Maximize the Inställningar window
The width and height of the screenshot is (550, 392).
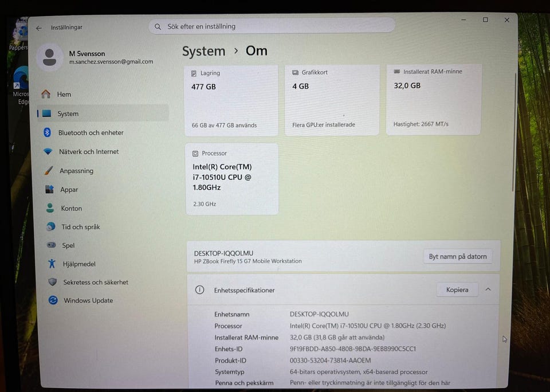485,19
